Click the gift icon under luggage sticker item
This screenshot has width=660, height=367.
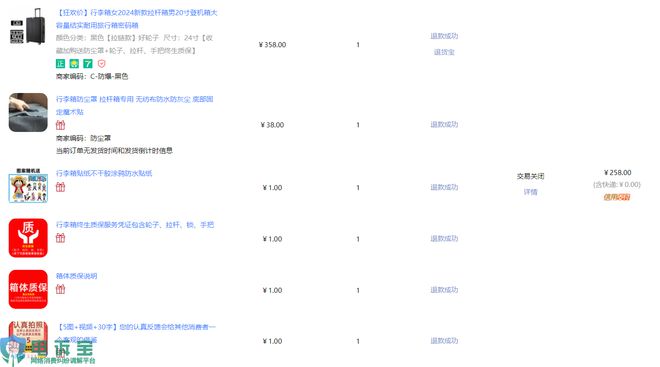pos(61,187)
